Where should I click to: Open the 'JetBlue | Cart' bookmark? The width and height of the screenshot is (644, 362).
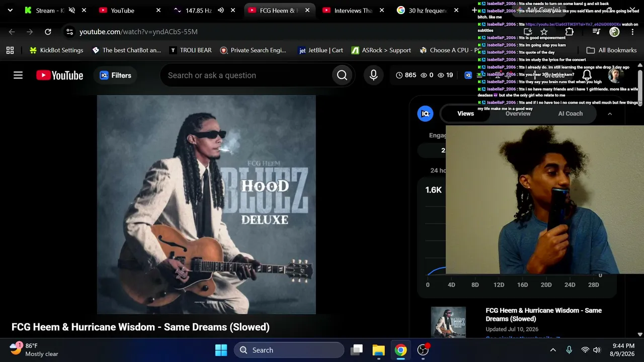coord(321,50)
